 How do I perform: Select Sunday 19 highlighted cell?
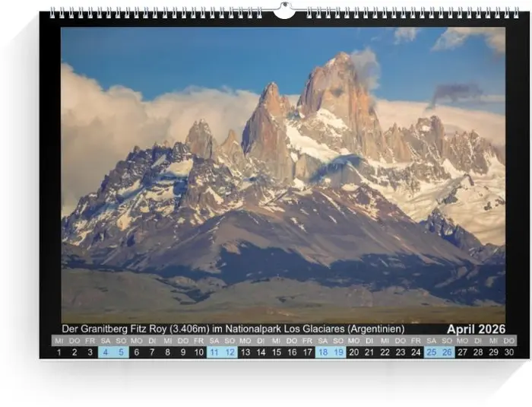click(338, 352)
